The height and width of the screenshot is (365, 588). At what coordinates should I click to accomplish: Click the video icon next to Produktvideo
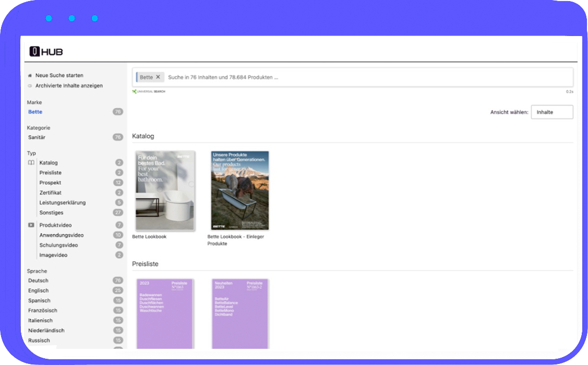click(x=31, y=225)
